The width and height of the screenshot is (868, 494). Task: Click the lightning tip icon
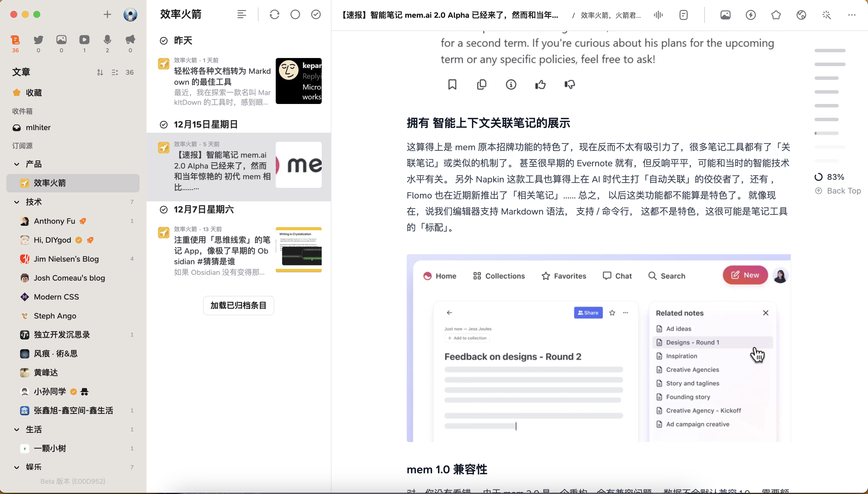click(x=751, y=15)
